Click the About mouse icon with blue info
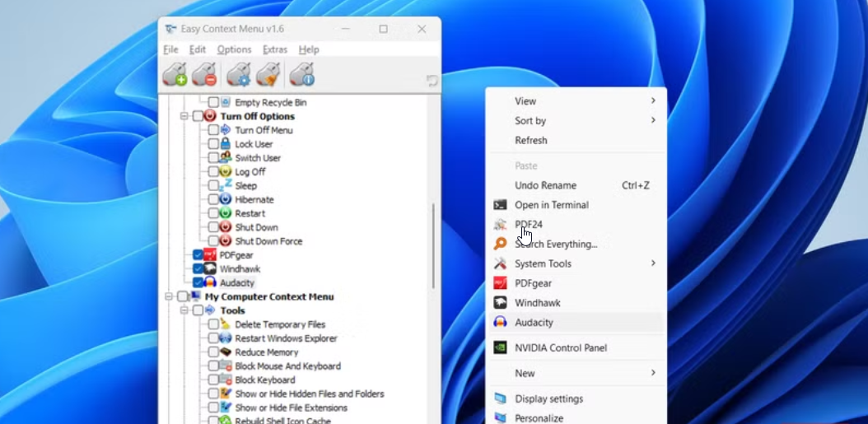Image resolution: width=868 pixels, height=424 pixels. pos(302,75)
